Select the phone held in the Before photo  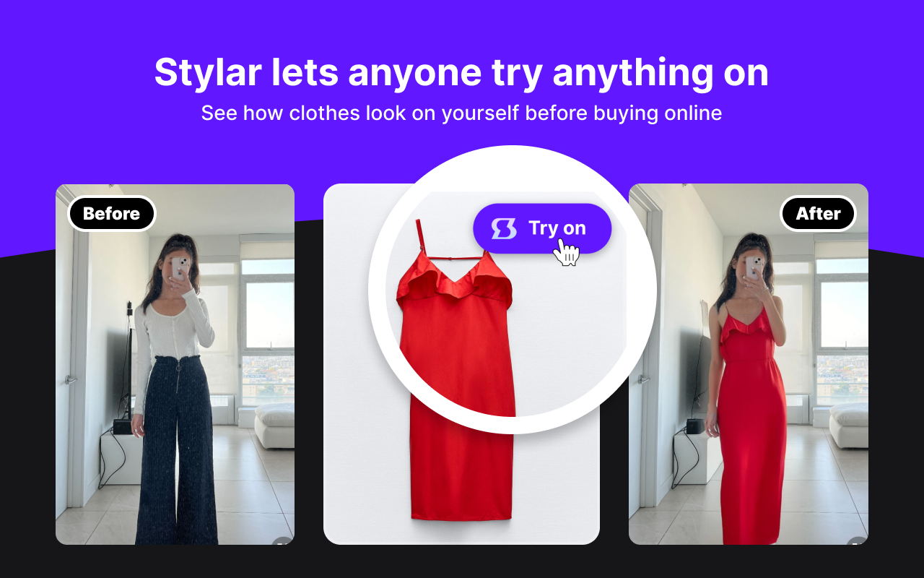pos(180,268)
